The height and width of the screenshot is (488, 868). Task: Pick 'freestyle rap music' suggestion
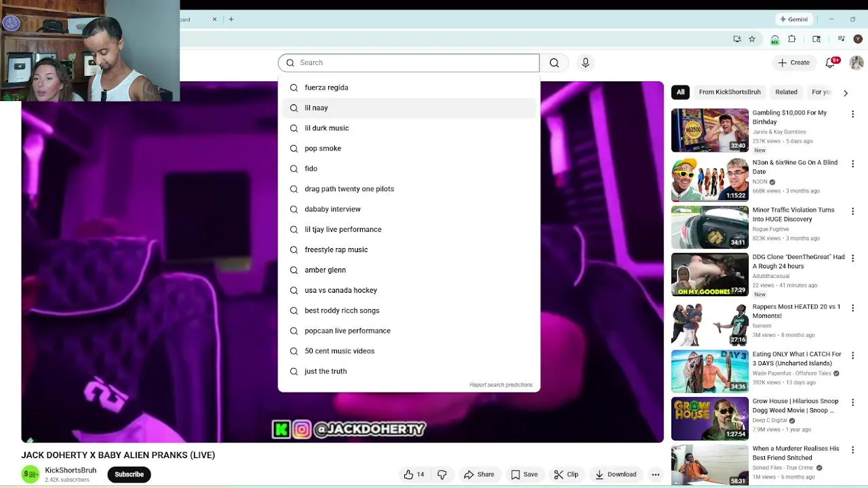pos(409,249)
